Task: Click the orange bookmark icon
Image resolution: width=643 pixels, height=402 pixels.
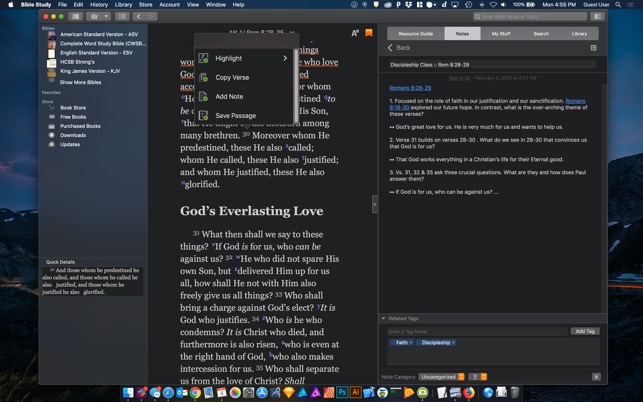Action: [x=369, y=33]
